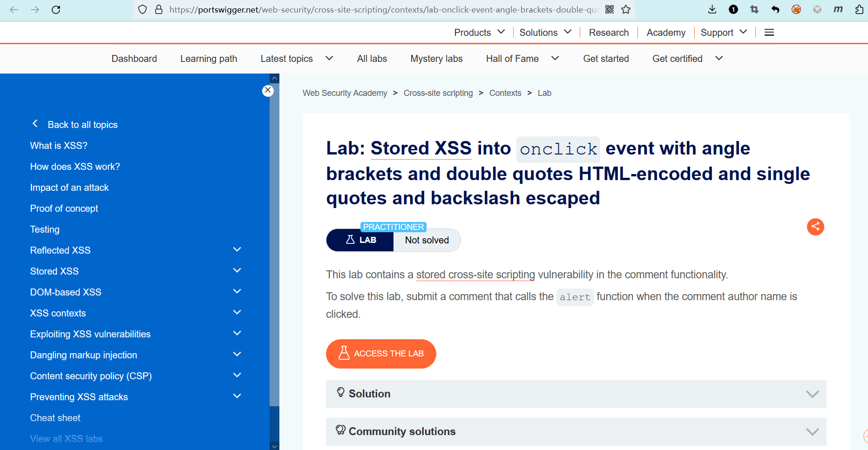
Task: Follow the stored cross-site scripting link
Action: point(475,275)
